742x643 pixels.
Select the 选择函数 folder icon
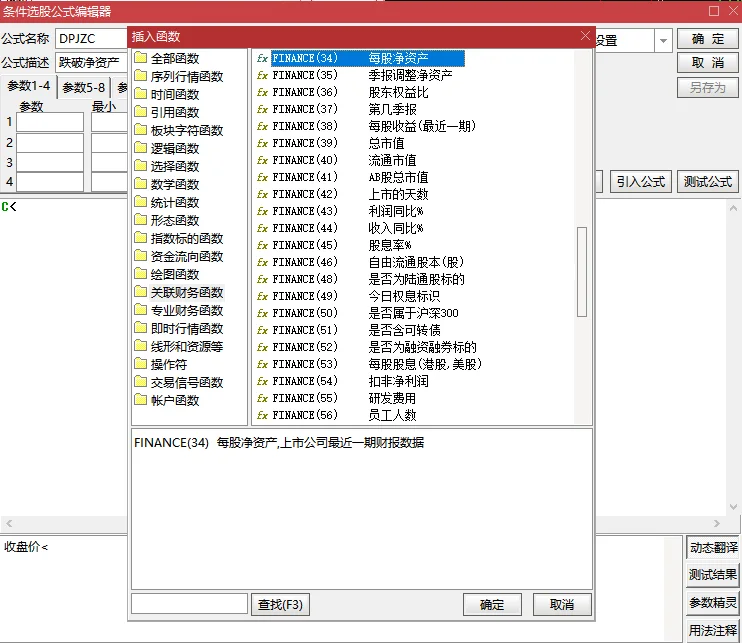(x=141, y=166)
